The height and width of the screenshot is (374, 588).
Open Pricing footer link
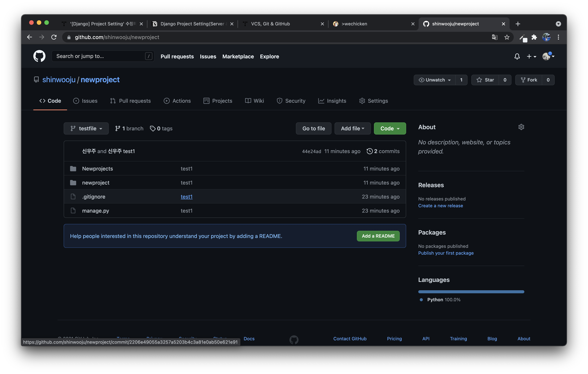click(x=394, y=339)
